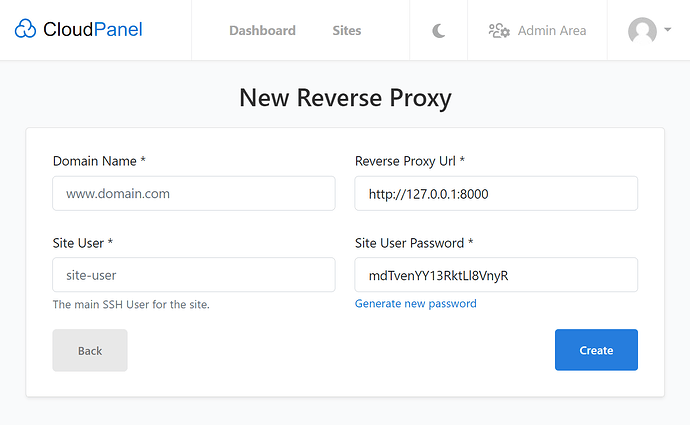Click the CloudPanel cloud logo icon
The width and height of the screenshot is (690, 425).
25,29
